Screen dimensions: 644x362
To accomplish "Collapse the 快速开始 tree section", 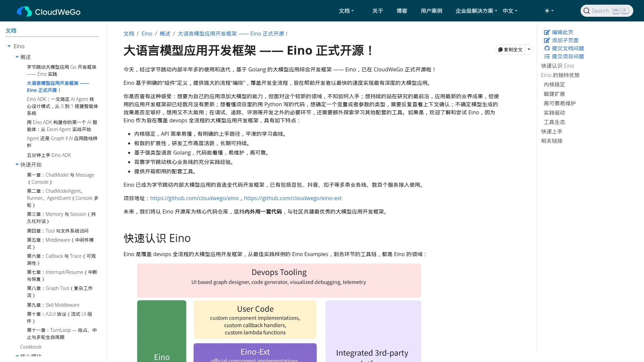I will point(17,165).
